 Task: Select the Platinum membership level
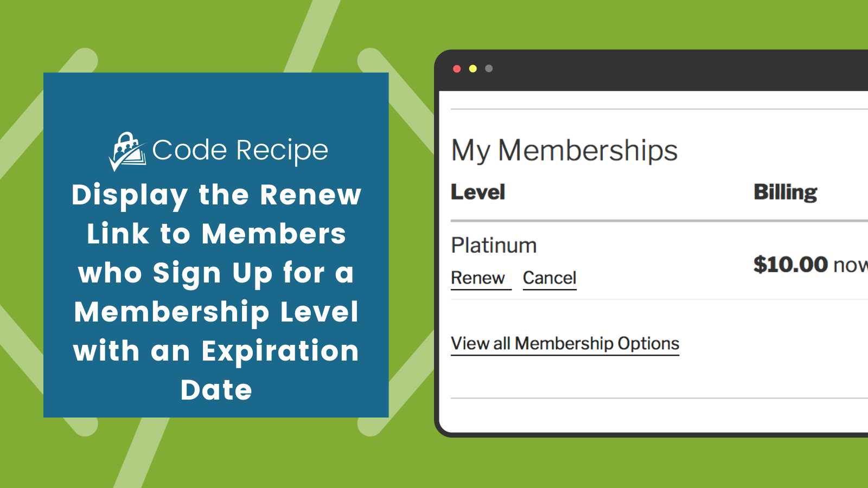pos(494,245)
